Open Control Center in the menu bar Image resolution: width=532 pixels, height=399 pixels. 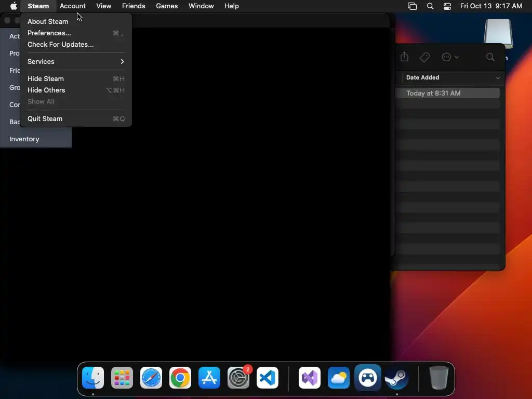coord(447,6)
